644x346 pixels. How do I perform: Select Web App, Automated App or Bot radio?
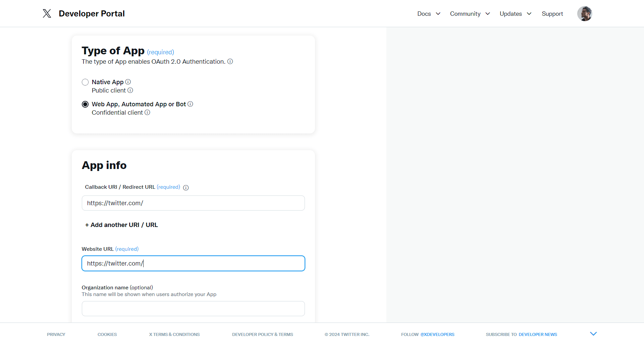pyautogui.click(x=85, y=104)
